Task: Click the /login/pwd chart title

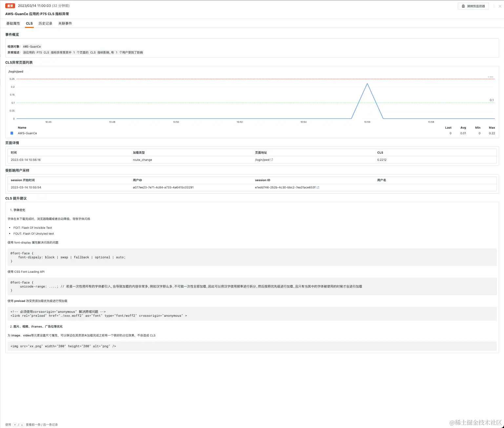Action: tap(16, 72)
